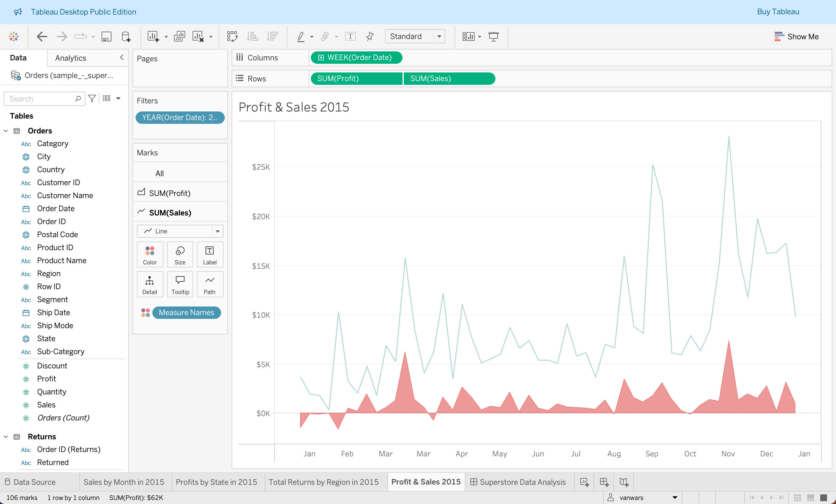The image size is (836, 504).
Task: Switch to the Analytics tab
Action: coord(71,58)
